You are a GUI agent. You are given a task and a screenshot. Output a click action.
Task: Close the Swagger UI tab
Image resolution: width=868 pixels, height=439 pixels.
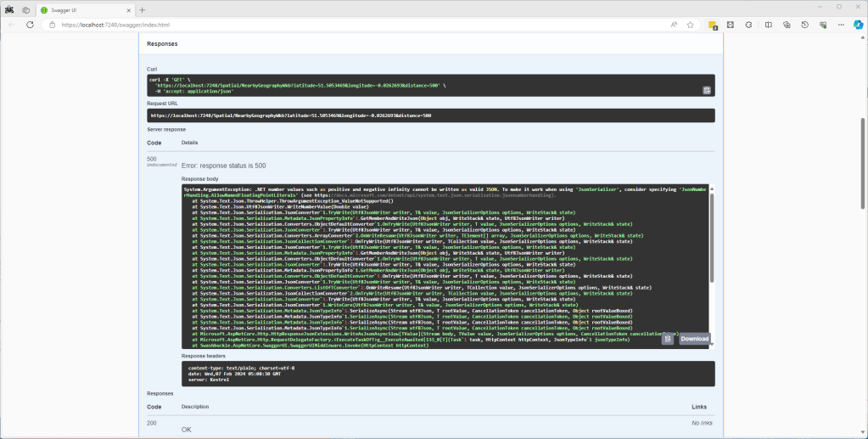pyautogui.click(x=129, y=8)
